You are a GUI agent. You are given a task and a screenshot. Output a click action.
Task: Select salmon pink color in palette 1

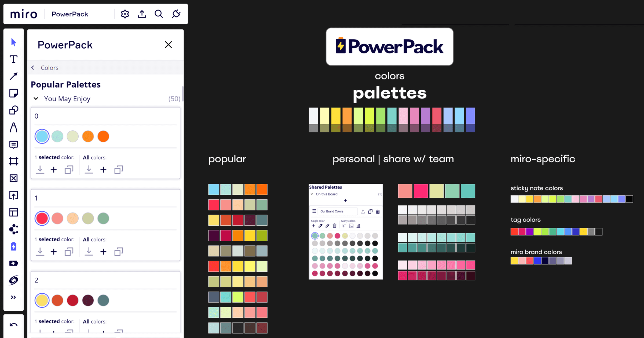(x=57, y=218)
